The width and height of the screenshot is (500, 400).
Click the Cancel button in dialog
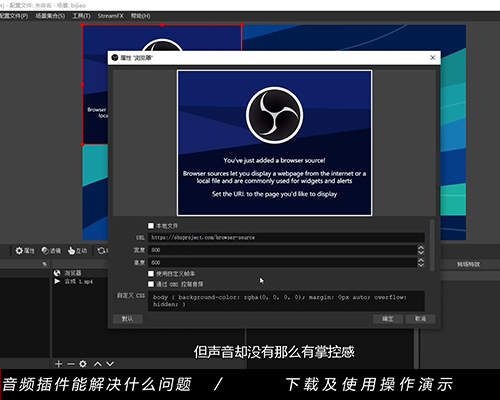tap(420, 319)
